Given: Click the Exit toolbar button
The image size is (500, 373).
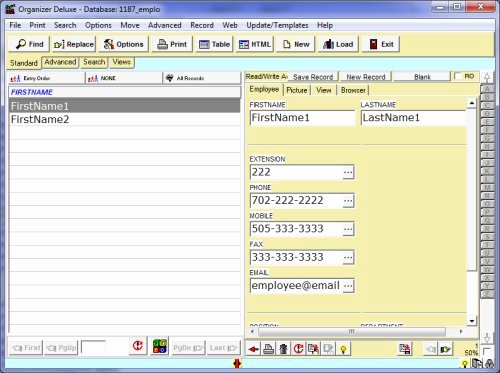Looking at the screenshot, I should point(381,44).
